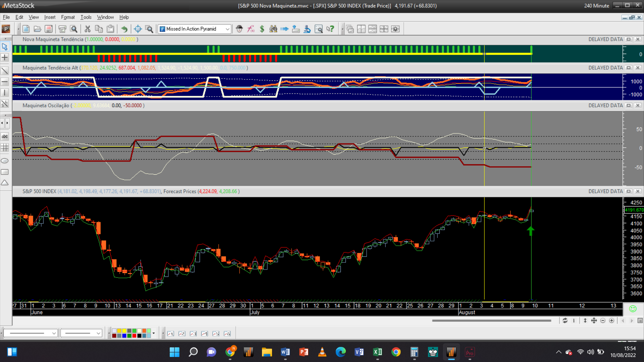Open the first line style dropdown
Image resolution: width=644 pixels, height=362 pixels.
click(x=54, y=333)
